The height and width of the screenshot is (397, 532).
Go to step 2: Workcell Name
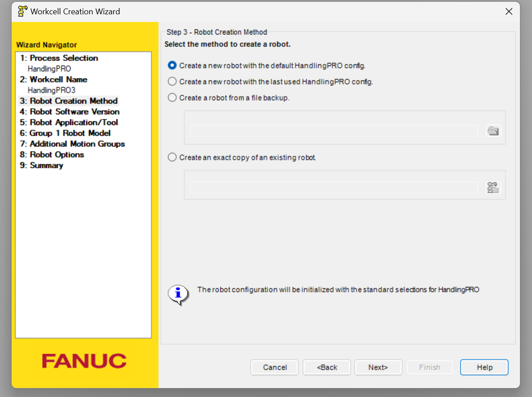click(54, 80)
